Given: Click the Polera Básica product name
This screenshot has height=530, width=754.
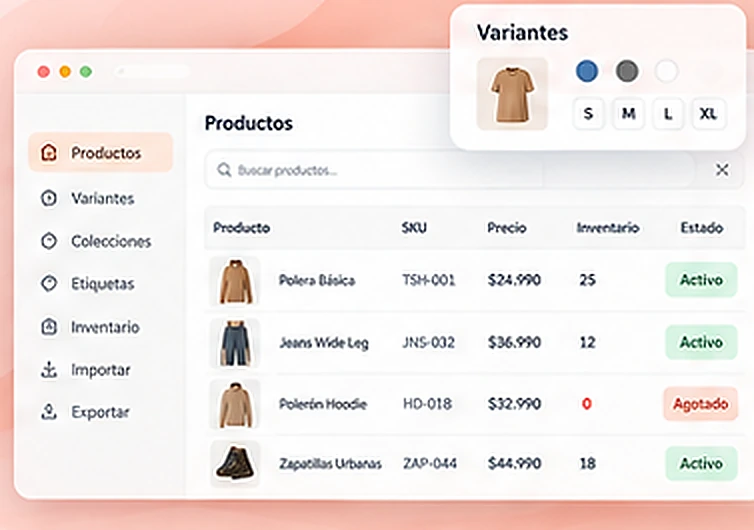Looking at the screenshot, I should pyautogui.click(x=317, y=280).
